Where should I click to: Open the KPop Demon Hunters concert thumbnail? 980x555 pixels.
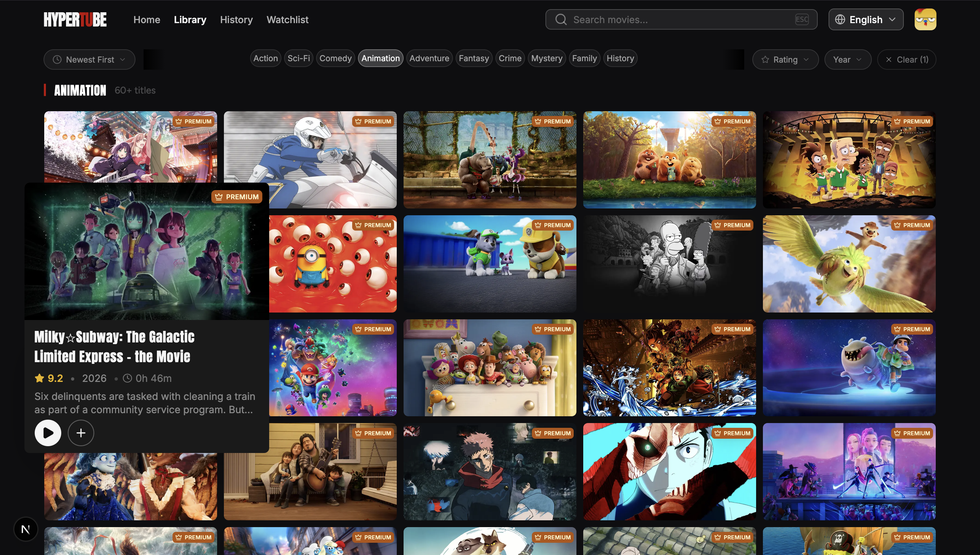coord(849,472)
